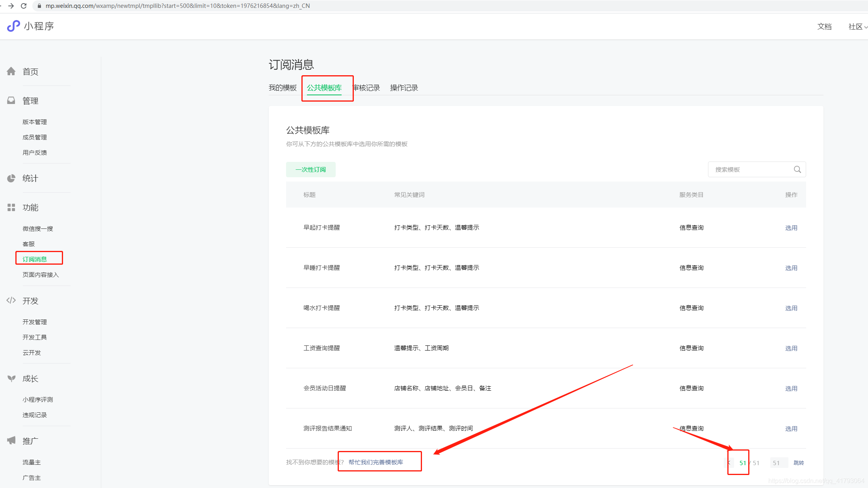868x488 pixels.
Task: Open 客服 in the sidebar
Action: pyautogui.click(x=29, y=244)
